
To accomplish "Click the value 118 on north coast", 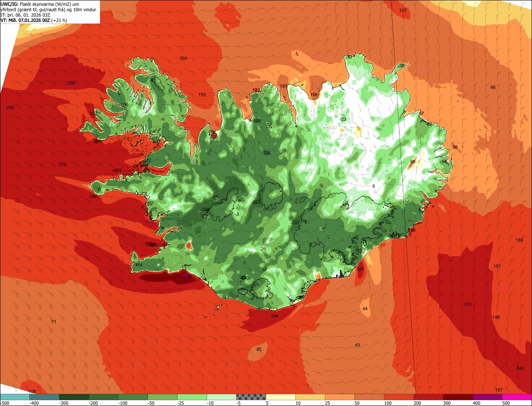I will click(314, 95).
